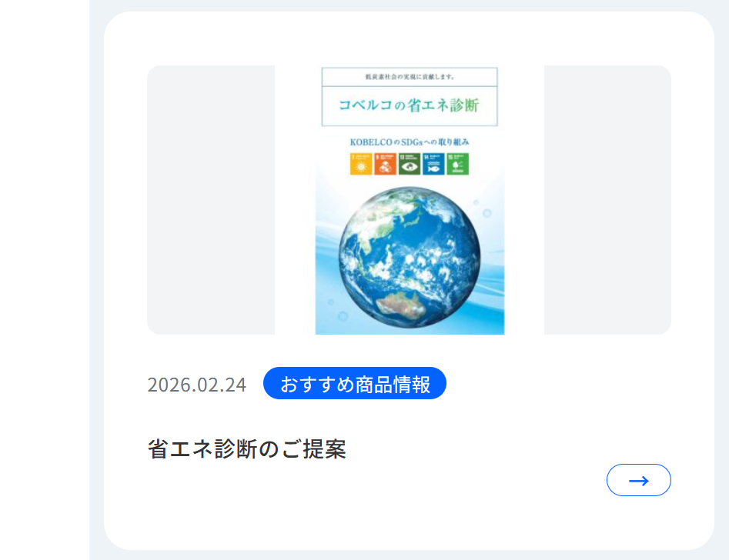The width and height of the screenshot is (729, 560).
Task: Click the dark green eye SDG icon
Action: (409, 164)
